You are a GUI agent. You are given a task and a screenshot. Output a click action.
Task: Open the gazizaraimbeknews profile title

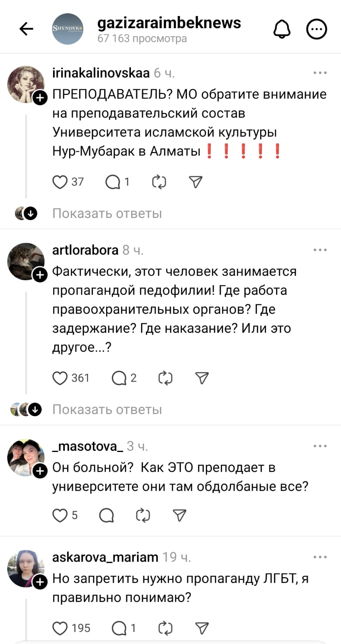click(x=169, y=23)
